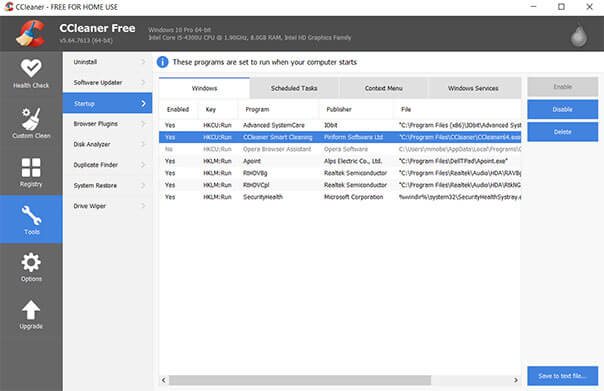The image size is (604, 391).
Task: Click the blue info icon
Action: pyautogui.click(x=163, y=62)
